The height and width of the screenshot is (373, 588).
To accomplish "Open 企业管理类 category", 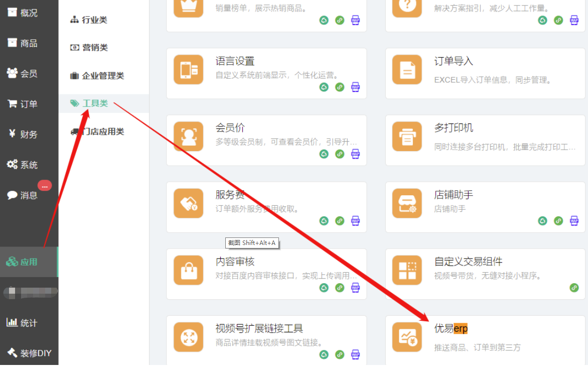I will (102, 76).
